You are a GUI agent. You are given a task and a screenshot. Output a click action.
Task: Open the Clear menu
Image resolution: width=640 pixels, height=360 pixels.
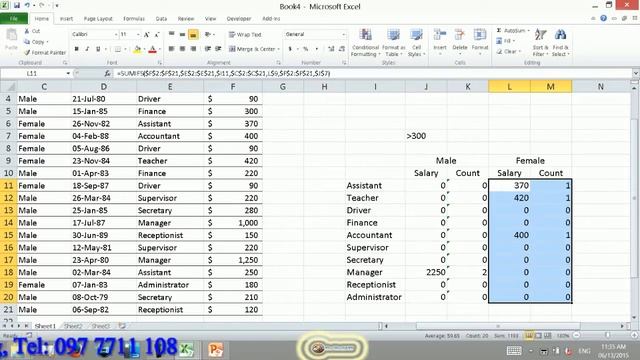pos(509,51)
